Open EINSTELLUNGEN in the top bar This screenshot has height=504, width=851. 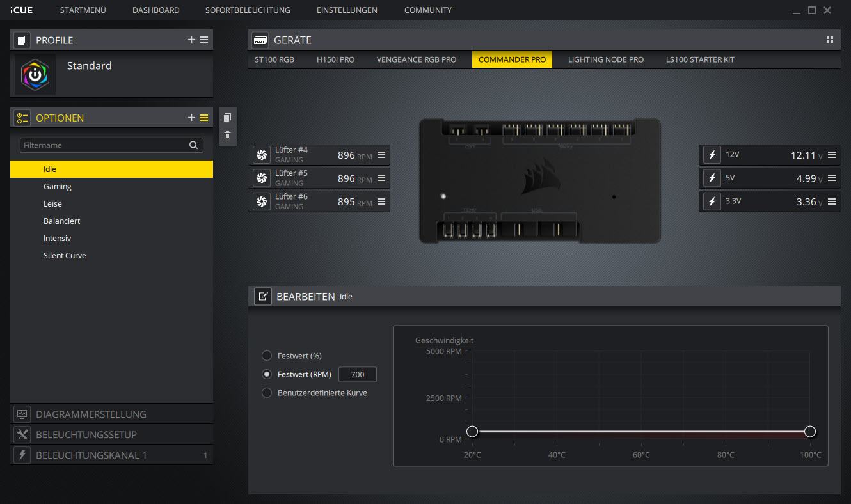coord(347,10)
